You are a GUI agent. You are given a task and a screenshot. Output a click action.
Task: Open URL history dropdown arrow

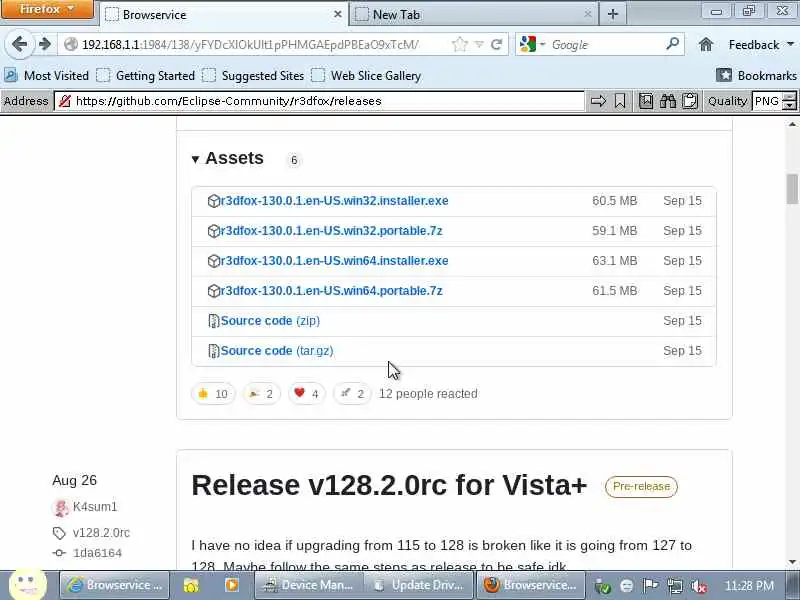(479, 45)
